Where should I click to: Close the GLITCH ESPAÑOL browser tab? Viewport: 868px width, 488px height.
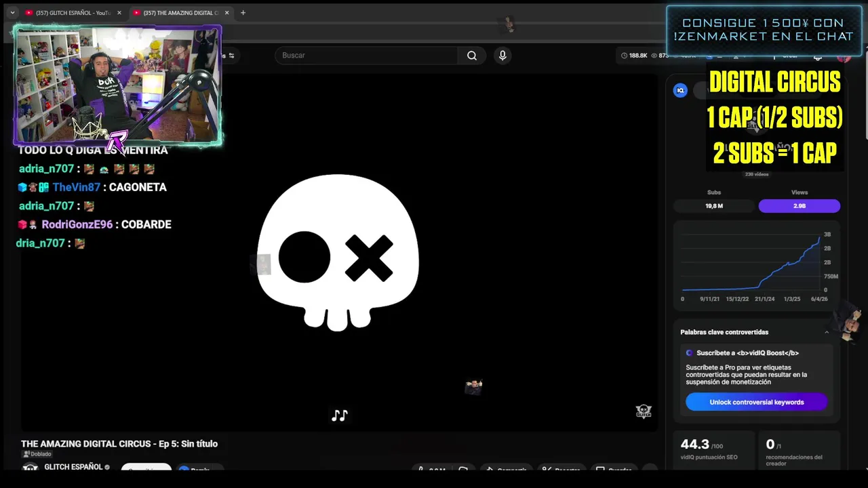tap(119, 13)
